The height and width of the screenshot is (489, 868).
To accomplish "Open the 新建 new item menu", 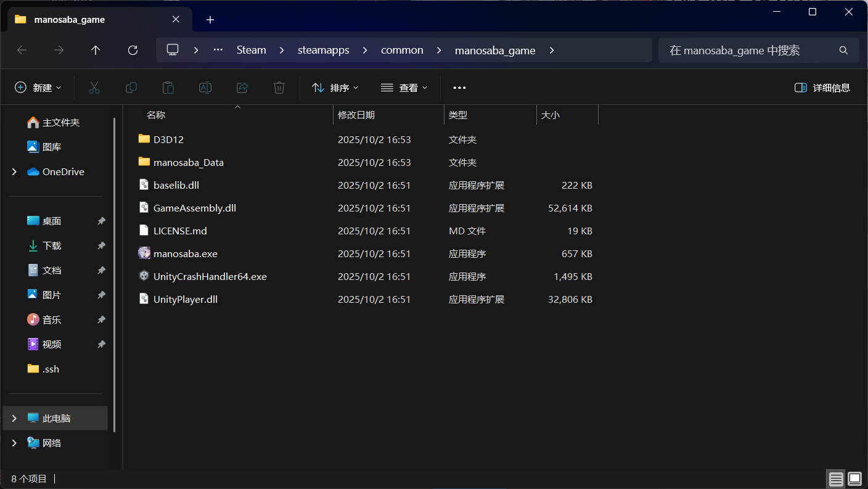I will point(38,88).
